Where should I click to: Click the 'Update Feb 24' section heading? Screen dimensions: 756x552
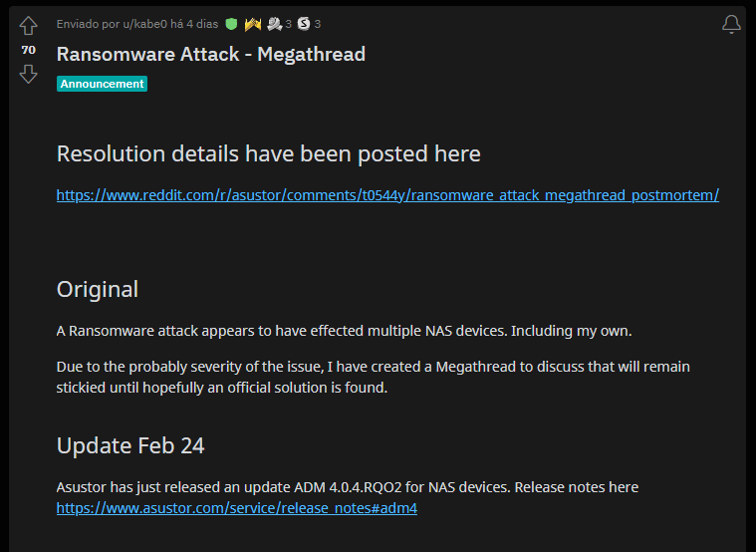pos(130,445)
